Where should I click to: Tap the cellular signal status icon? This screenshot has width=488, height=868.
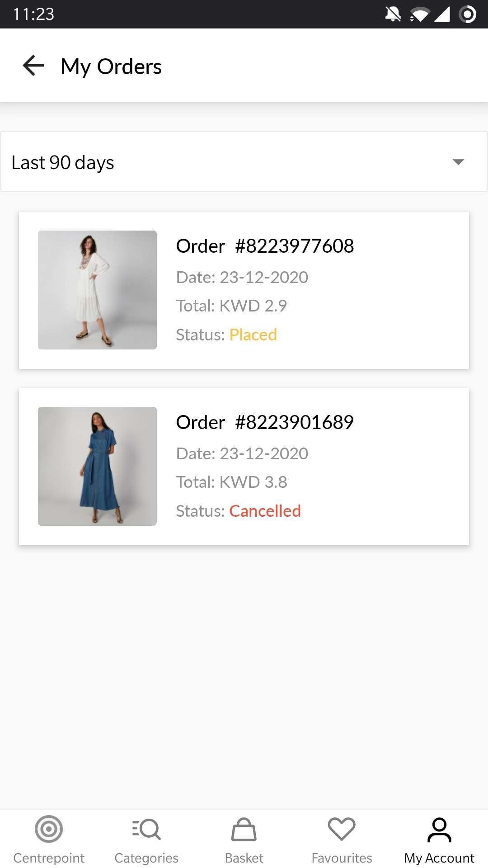point(442,14)
